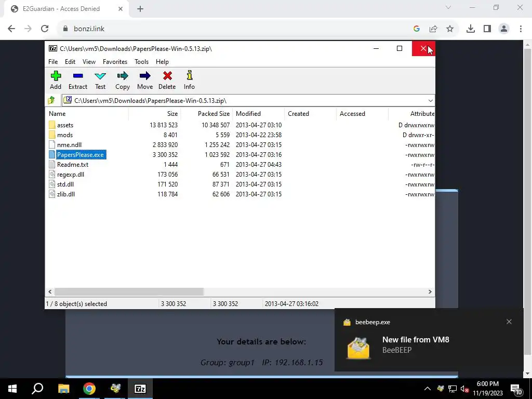532x399 pixels.
Task: Select the nme.ndll file name
Action: pos(69,145)
